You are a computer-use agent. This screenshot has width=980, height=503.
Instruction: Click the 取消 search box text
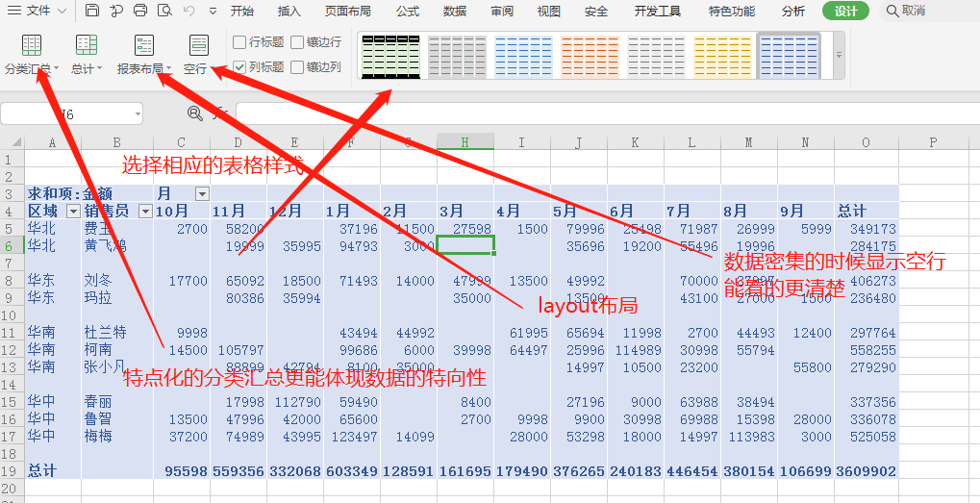pos(914,11)
